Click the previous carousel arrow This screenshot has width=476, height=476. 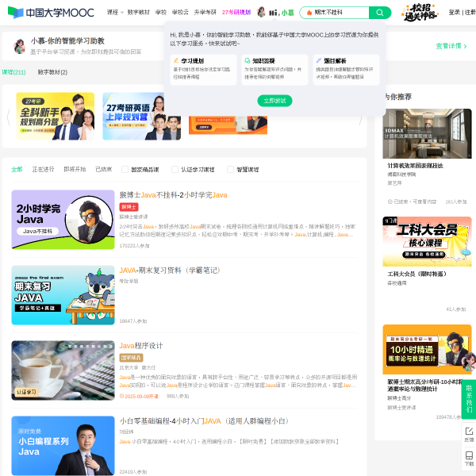[8, 117]
